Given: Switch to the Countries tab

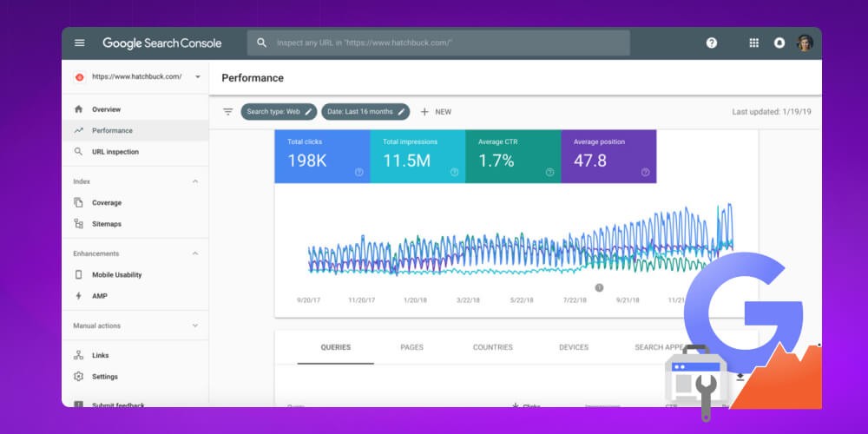Looking at the screenshot, I should [x=493, y=348].
